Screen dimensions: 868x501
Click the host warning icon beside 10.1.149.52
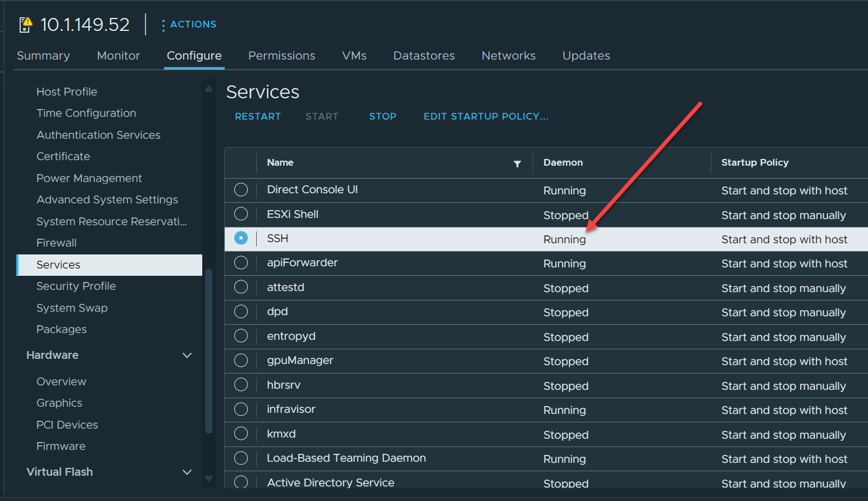coord(26,25)
